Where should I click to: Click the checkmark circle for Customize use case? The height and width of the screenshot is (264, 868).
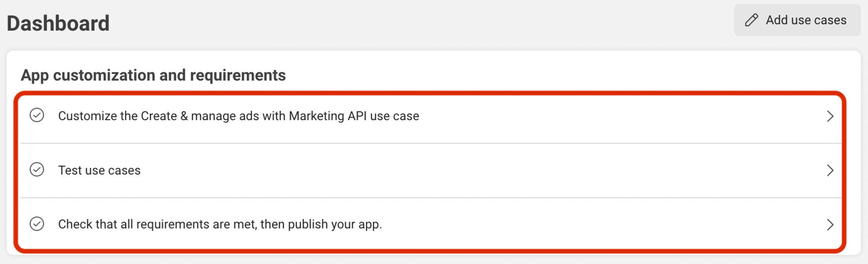(x=37, y=116)
